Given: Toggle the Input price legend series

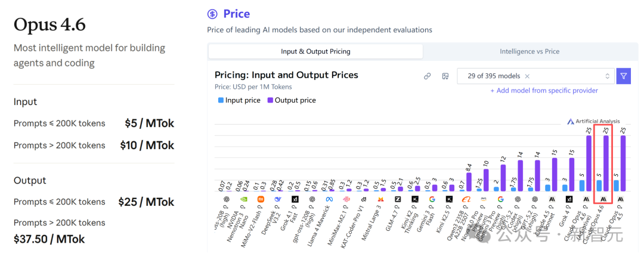Looking at the screenshot, I should (x=239, y=100).
